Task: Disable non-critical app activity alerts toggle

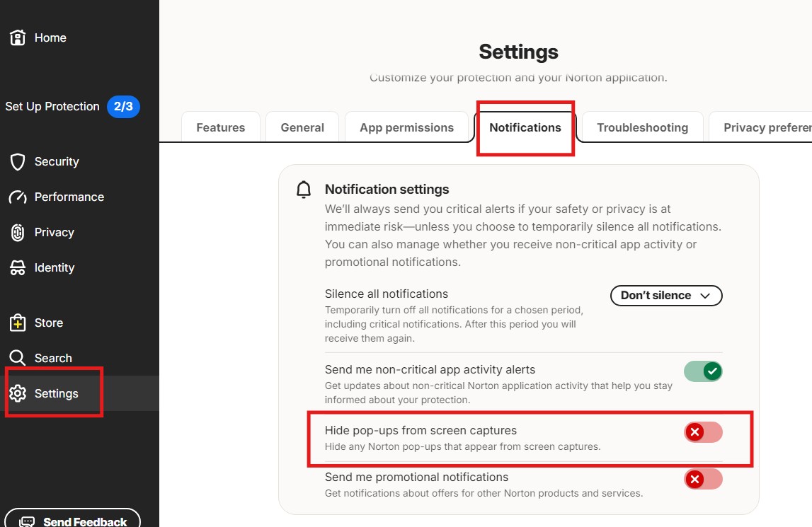Action: 703,371
